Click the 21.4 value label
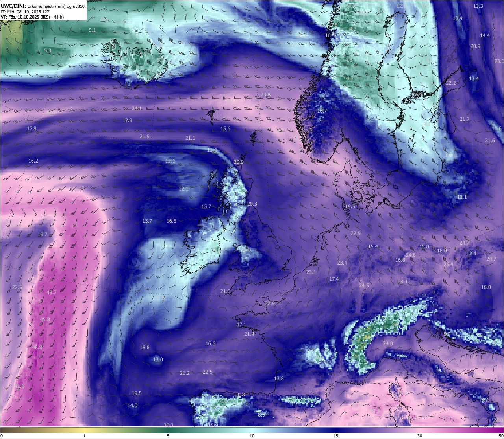Image resolution: width=504 pixels, height=439 pixels. point(249,334)
